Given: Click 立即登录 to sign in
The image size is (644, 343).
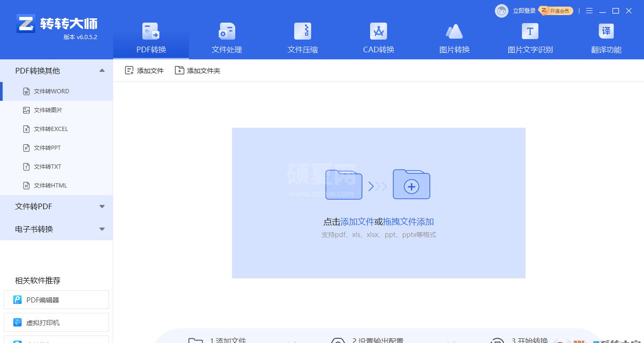Looking at the screenshot, I should [x=524, y=11].
